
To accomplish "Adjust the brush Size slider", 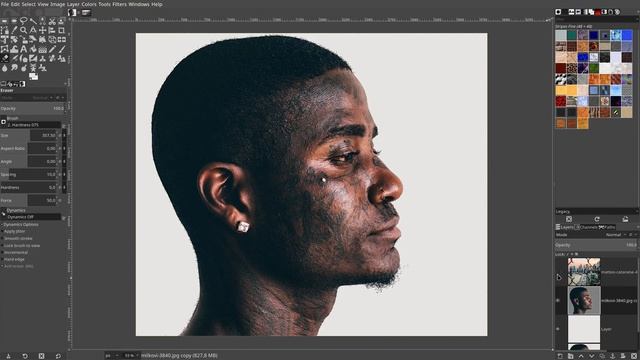I will [28, 135].
